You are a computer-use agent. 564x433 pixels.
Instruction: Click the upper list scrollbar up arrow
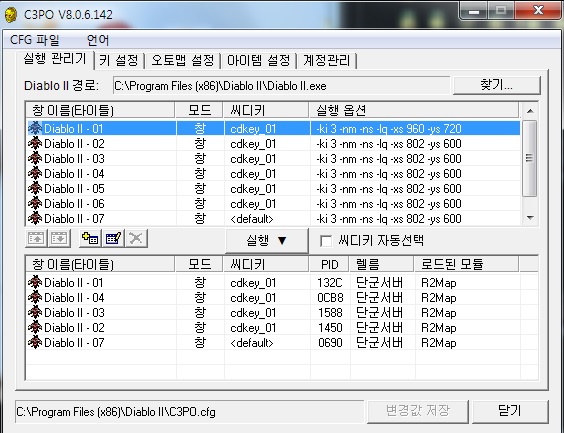530,110
